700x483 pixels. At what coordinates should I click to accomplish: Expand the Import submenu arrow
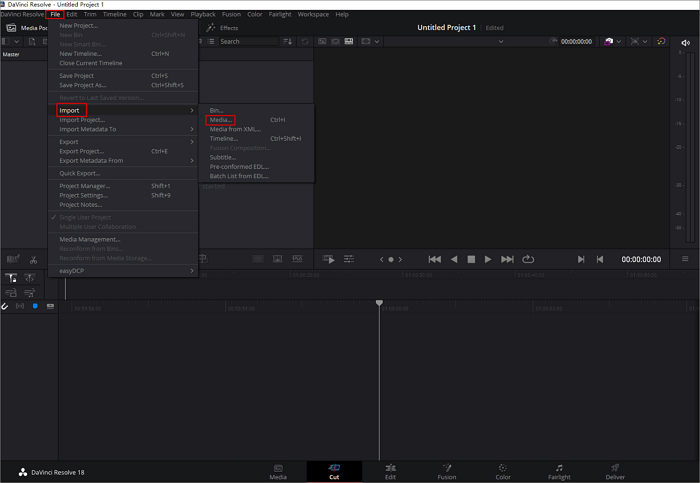pyautogui.click(x=192, y=110)
